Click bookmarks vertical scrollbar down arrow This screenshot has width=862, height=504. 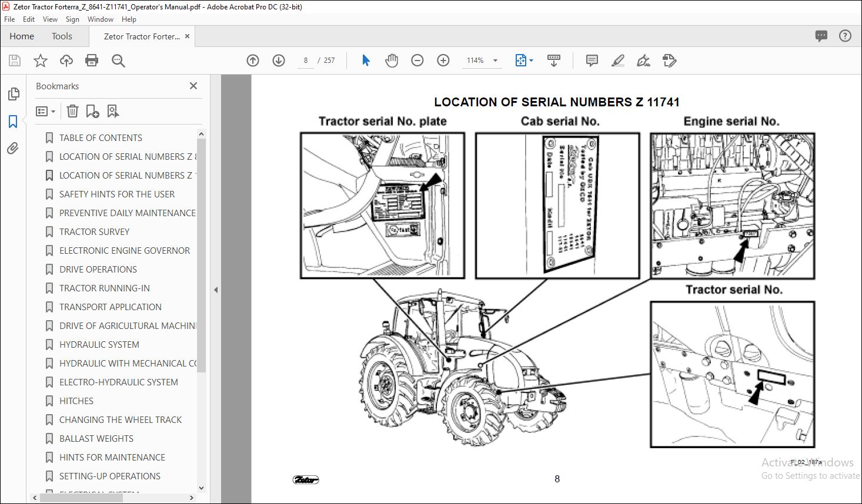tap(201, 488)
